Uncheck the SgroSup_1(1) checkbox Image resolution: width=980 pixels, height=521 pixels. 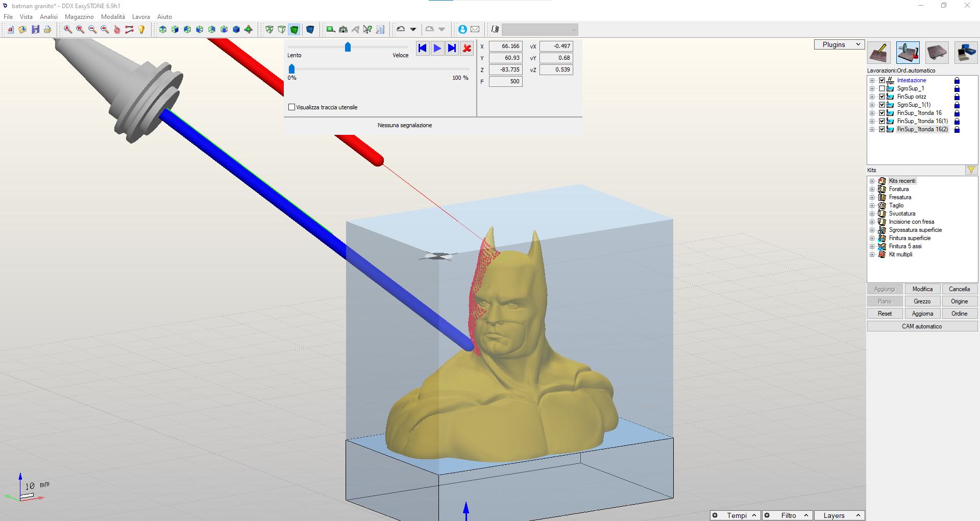[882, 105]
